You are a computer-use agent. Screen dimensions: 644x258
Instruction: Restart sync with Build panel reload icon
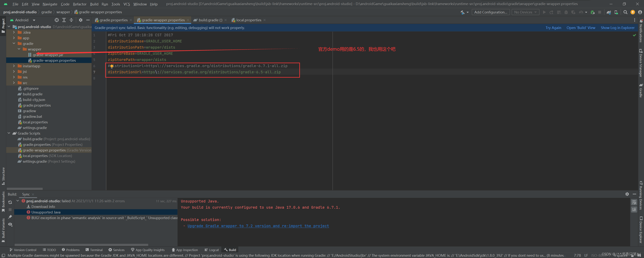[10, 202]
